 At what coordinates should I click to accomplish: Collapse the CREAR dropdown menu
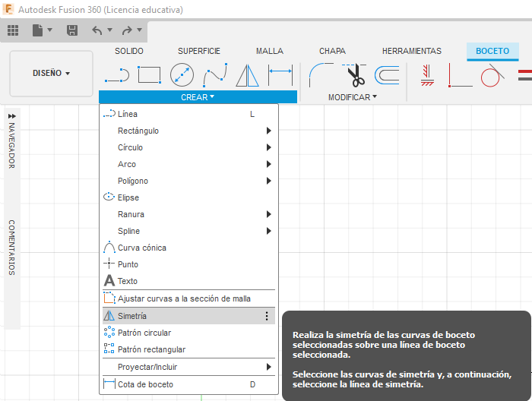coord(198,97)
